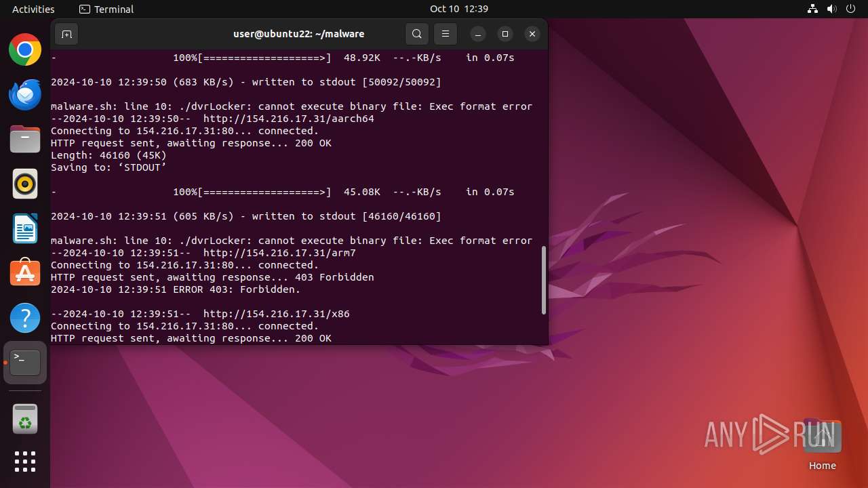Viewport: 868px width, 488px height.
Task: Click the URL http://154.216.17.31/aarch64
Action: pos(289,119)
